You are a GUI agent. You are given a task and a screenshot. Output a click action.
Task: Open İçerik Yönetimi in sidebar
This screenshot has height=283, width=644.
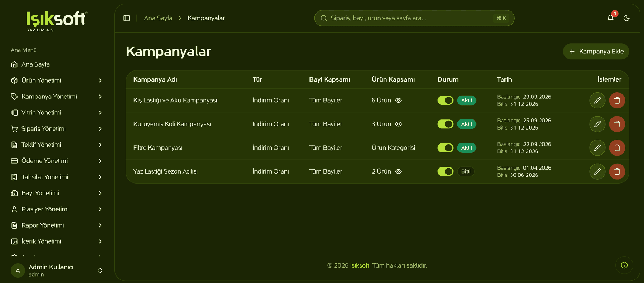click(x=57, y=241)
